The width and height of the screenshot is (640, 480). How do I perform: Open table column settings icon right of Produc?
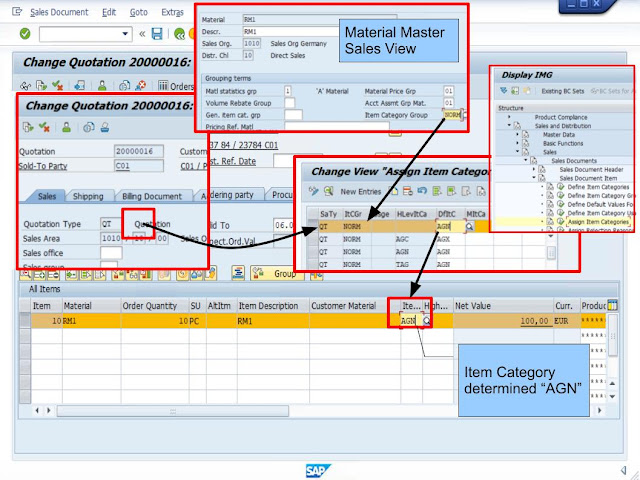tap(612, 305)
